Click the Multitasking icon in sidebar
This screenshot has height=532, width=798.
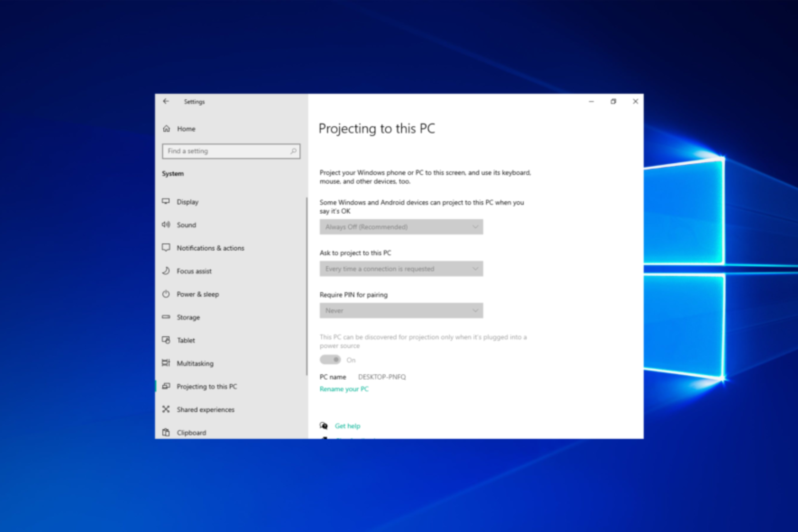click(x=167, y=363)
